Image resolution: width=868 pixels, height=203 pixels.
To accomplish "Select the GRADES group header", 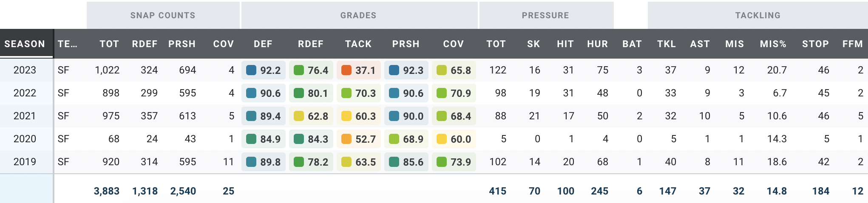I will coord(358,15).
